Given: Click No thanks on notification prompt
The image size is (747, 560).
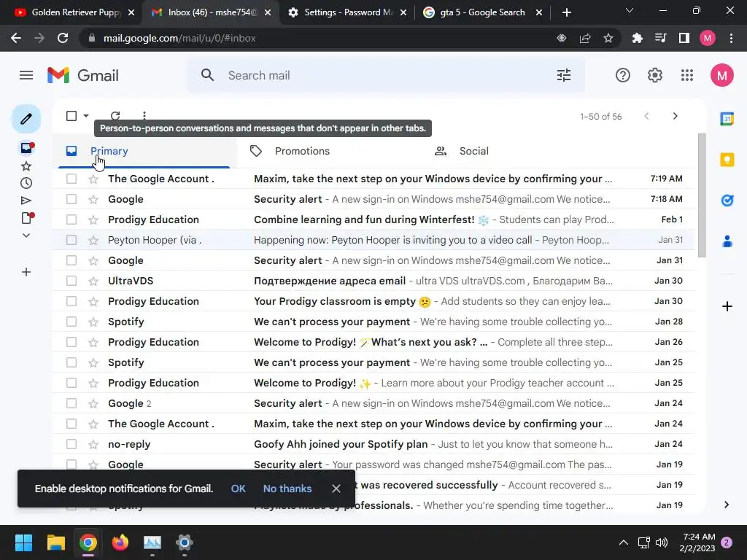Looking at the screenshot, I should pos(287,489).
